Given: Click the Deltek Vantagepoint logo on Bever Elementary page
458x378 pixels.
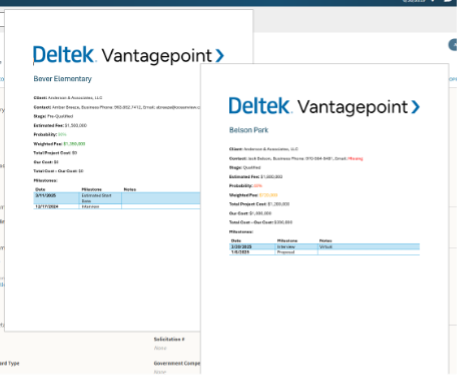Looking at the screenshot, I should click(x=128, y=55).
